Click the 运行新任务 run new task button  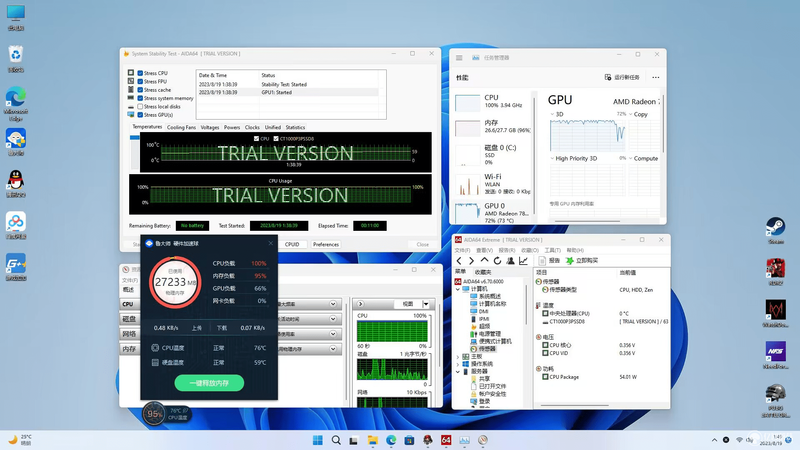coord(622,77)
